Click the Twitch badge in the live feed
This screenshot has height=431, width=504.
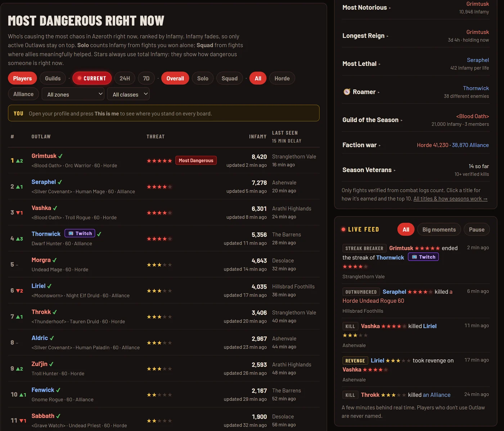[423, 257]
